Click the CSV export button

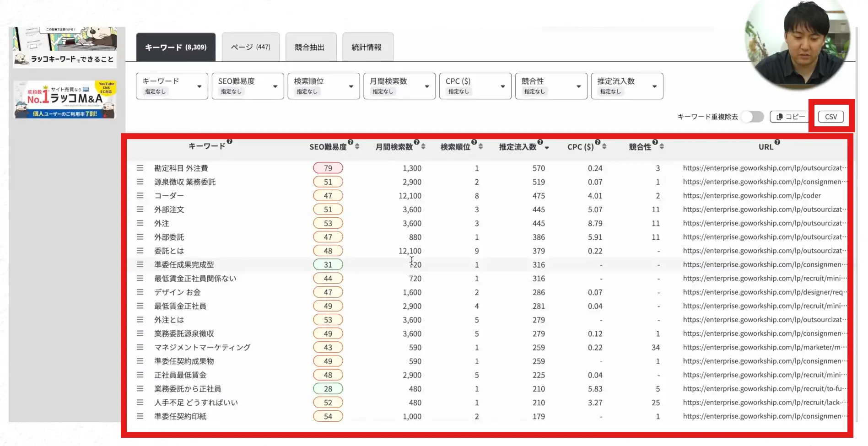click(830, 117)
